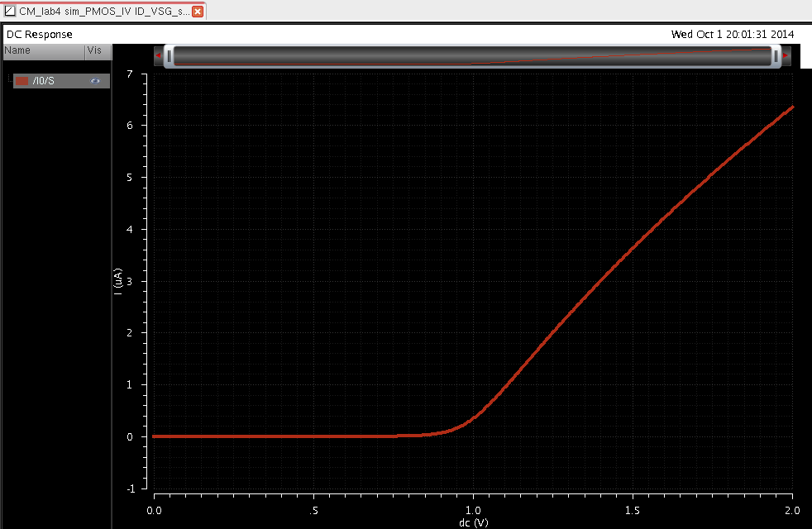Click the red color swatch of /I0/S
Image resolution: width=812 pixels, height=529 pixels.
pos(21,81)
